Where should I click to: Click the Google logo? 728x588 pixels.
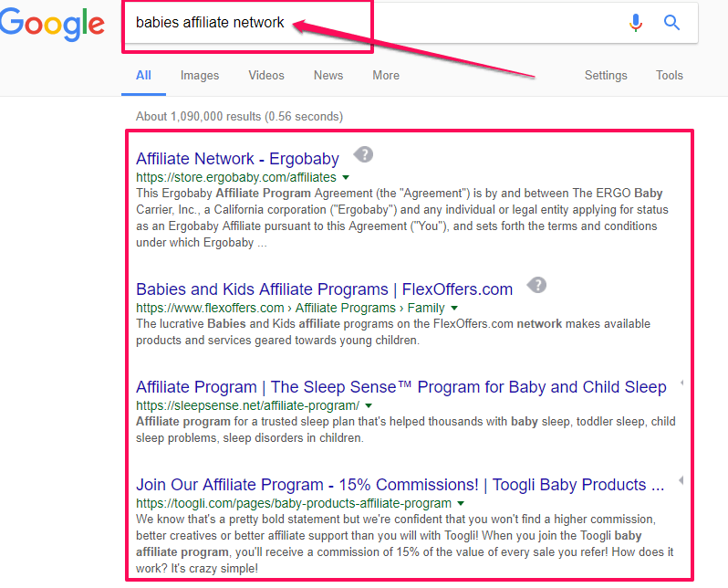(52, 24)
